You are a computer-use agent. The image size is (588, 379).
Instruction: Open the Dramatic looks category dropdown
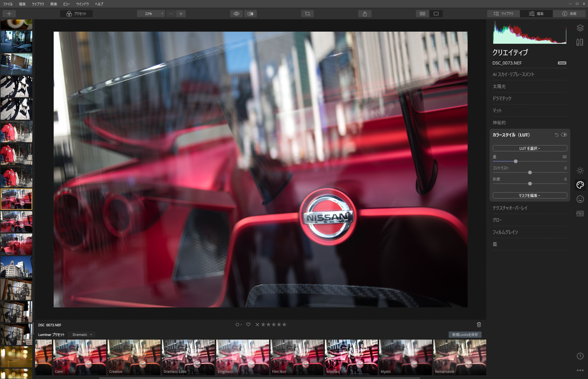point(82,335)
